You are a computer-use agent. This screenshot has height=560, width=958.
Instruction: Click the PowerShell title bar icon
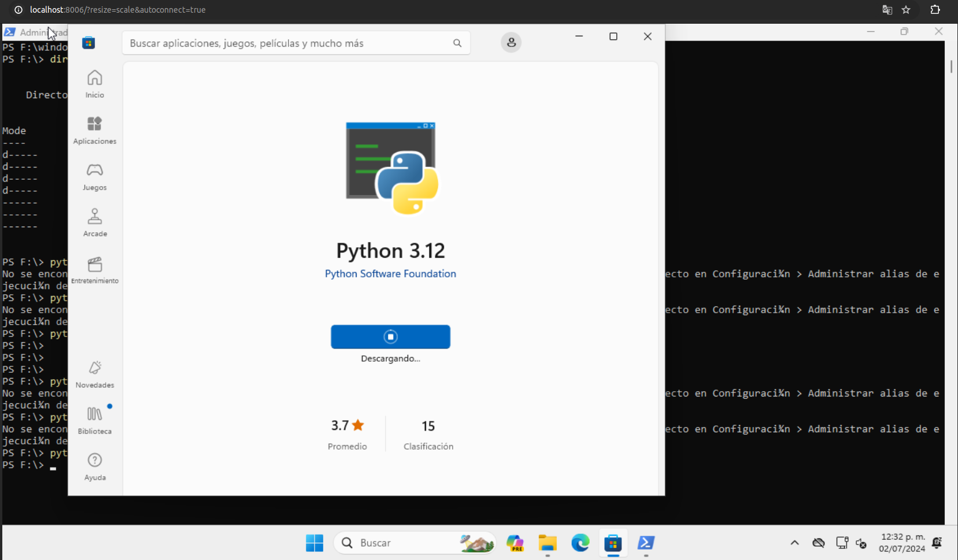(10, 32)
